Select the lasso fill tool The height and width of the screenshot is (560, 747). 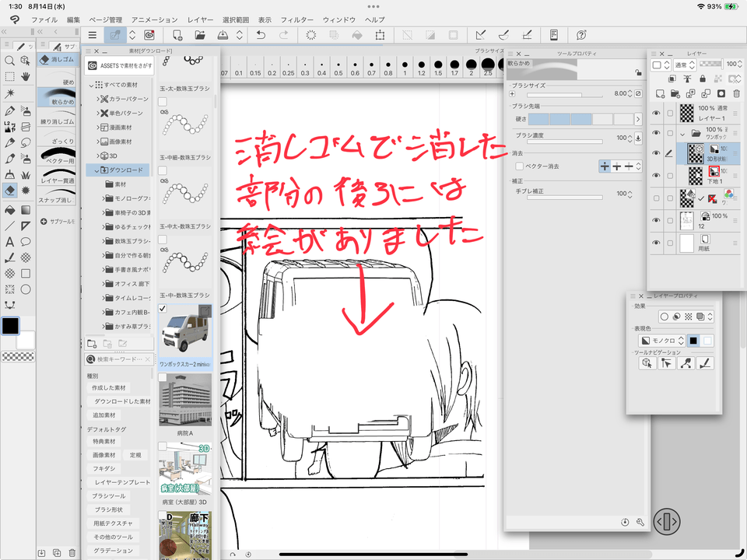coord(26,142)
